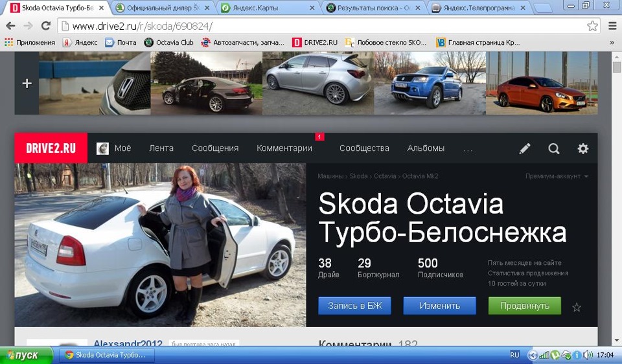
Task: Expand the hidden bookmarks chevron
Action: point(612,43)
